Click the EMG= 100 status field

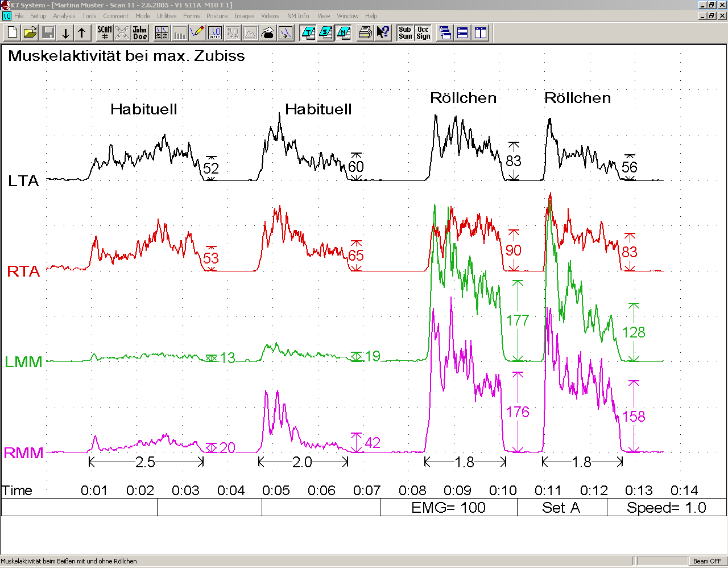pos(448,508)
